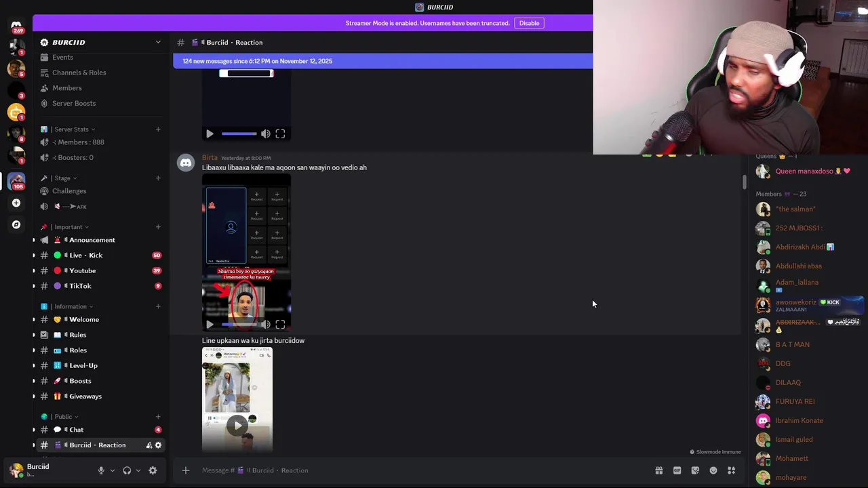Screen dimensions: 868x488
Task: Add channel to Server Stats category
Action: click(x=158, y=129)
